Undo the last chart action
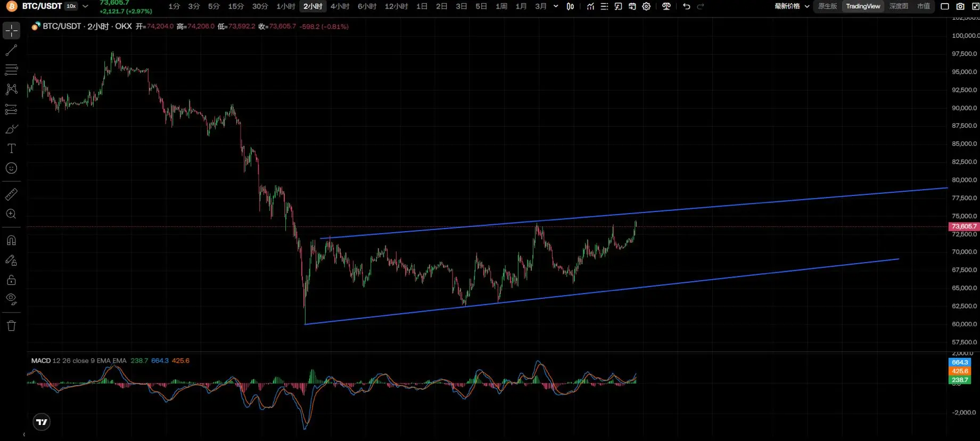Screen dimensions: 980x441 tap(687, 6)
